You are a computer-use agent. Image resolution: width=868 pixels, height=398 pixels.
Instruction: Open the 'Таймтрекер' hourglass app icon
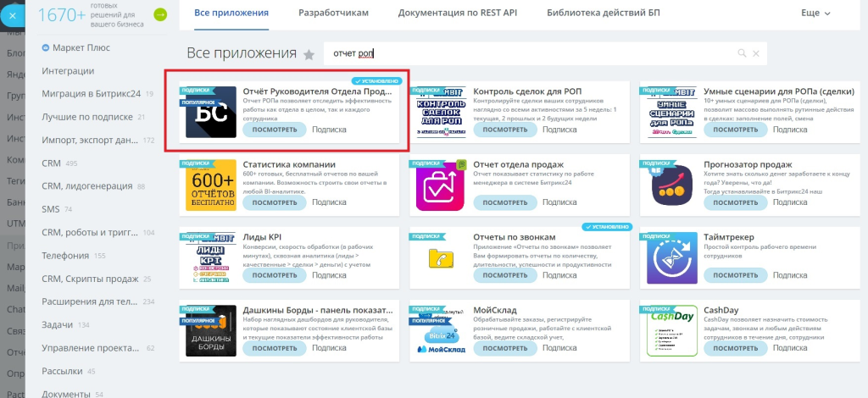point(671,257)
